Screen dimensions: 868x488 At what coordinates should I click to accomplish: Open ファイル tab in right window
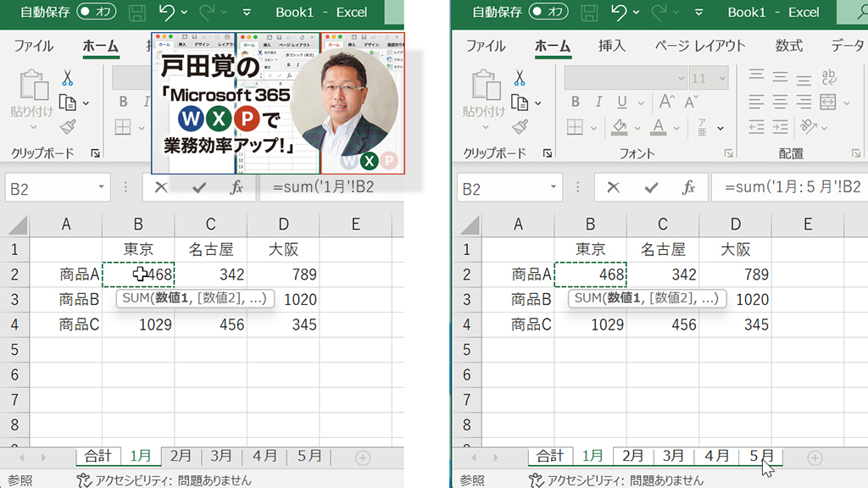click(486, 46)
